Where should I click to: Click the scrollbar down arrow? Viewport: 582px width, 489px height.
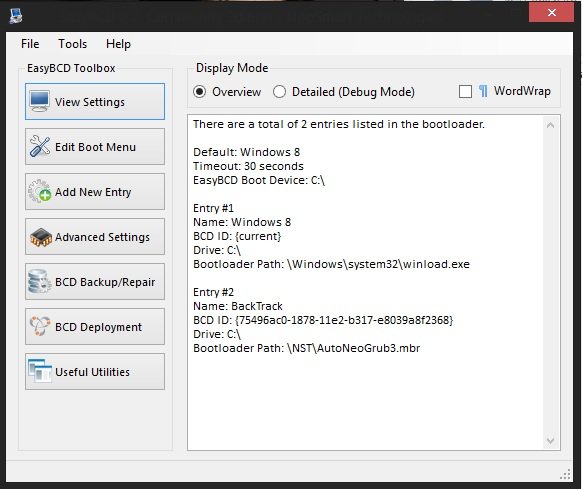(x=550, y=440)
